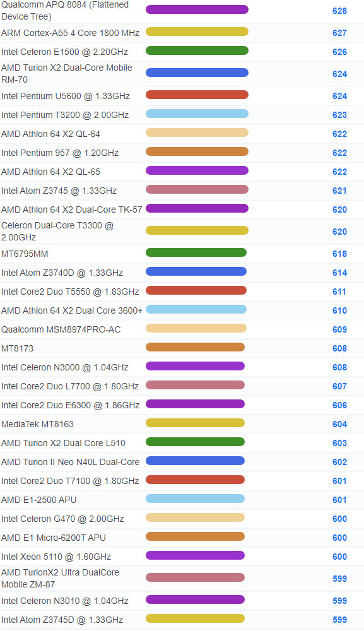This screenshot has height=631, width=364.
Task: Select AMD Athlon 64 X2 QL-64
Action: coord(50,134)
